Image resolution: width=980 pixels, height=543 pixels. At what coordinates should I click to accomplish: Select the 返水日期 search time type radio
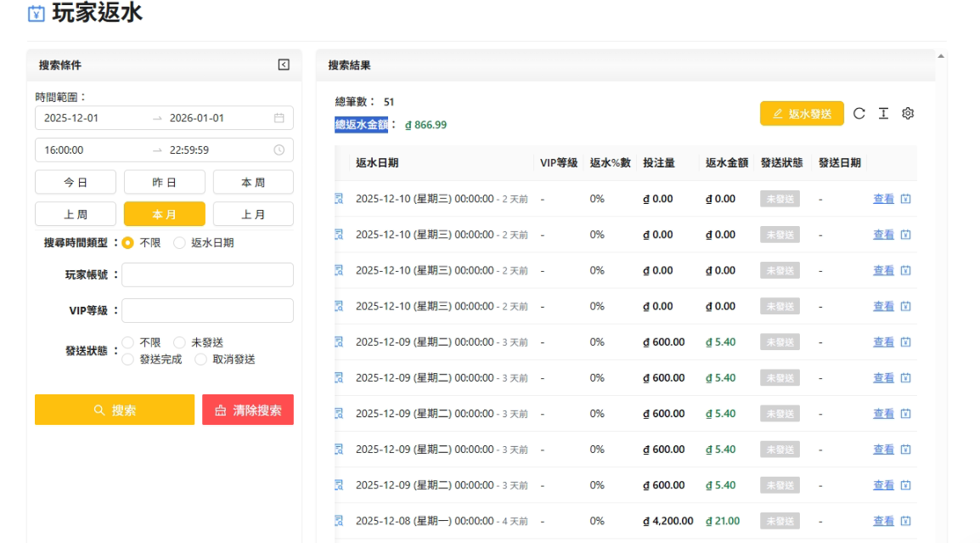(x=179, y=243)
